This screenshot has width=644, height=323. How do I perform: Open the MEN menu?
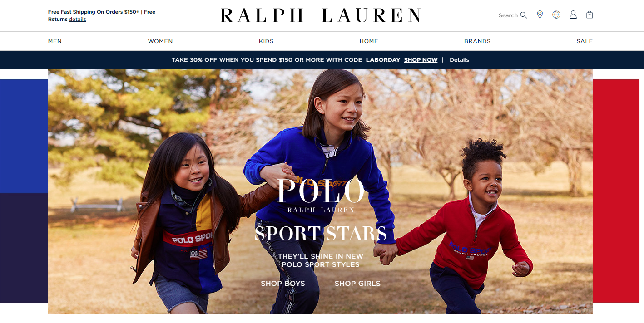coord(55,41)
